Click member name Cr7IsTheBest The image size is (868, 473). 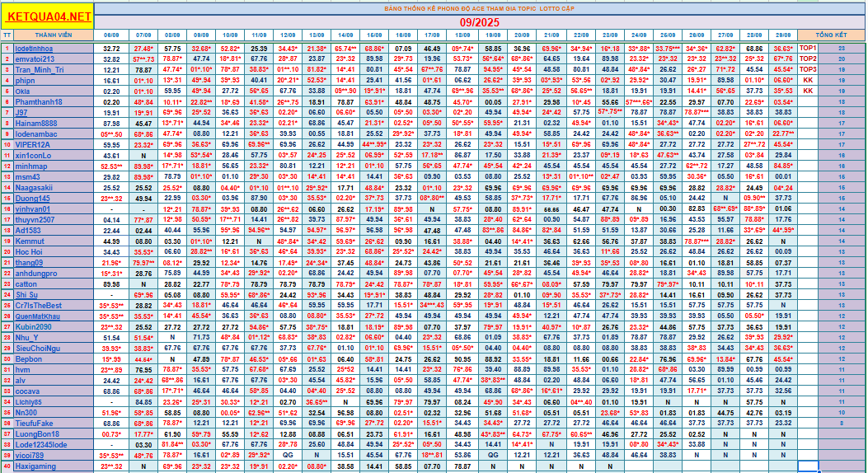(x=38, y=305)
